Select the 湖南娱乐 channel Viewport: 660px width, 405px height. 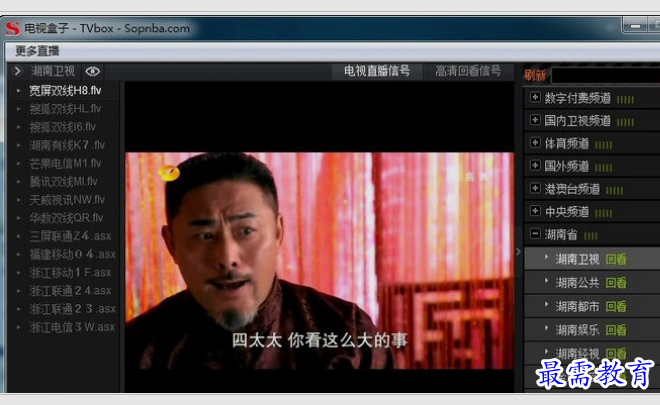coord(577,330)
